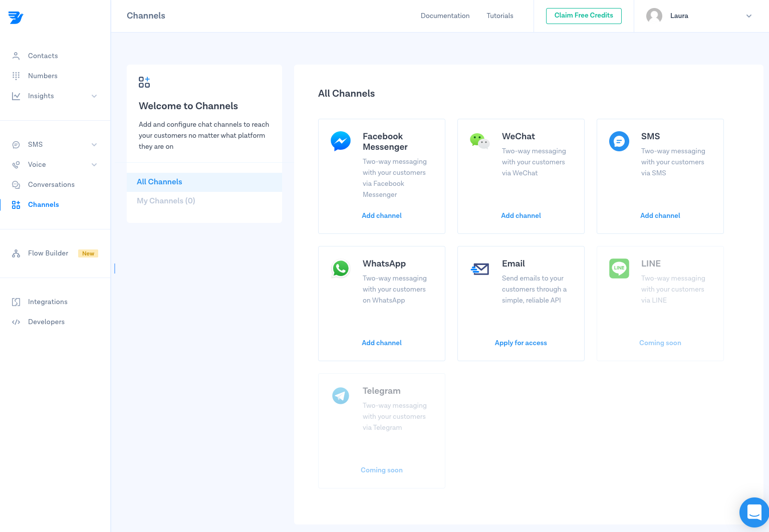Click the Channels grid icon in sidebar
The width and height of the screenshot is (769, 532).
[16, 204]
